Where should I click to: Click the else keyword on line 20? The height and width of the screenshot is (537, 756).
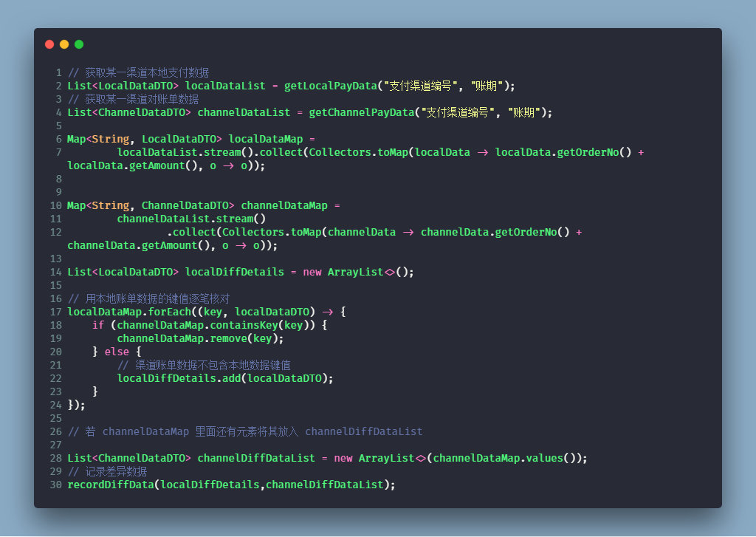[x=117, y=352]
